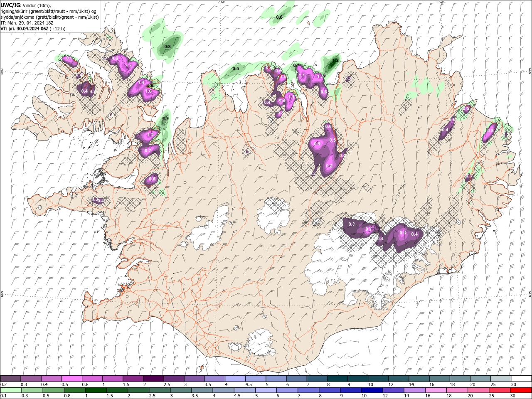Select the 'rigning/skúrir' legend description line
Screen dimensions: 532x399
(x=49, y=11)
